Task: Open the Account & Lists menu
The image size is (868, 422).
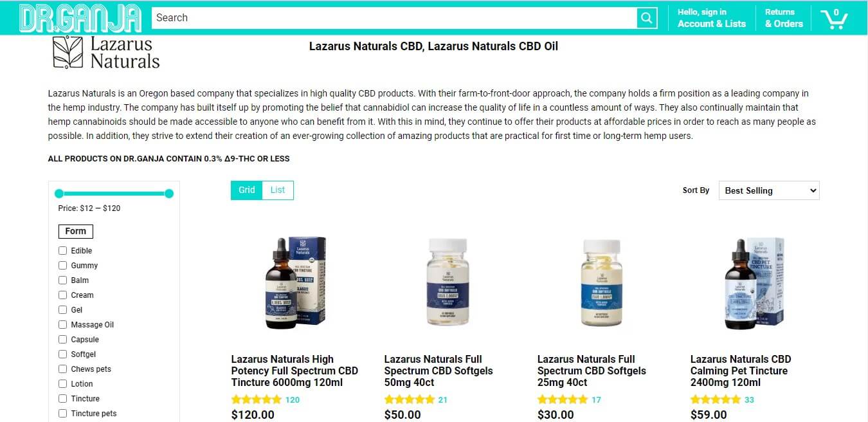Action: click(x=712, y=18)
